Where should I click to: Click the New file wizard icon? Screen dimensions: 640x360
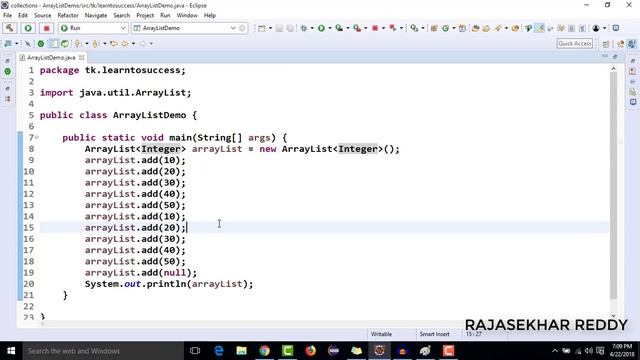pos(262,28)
